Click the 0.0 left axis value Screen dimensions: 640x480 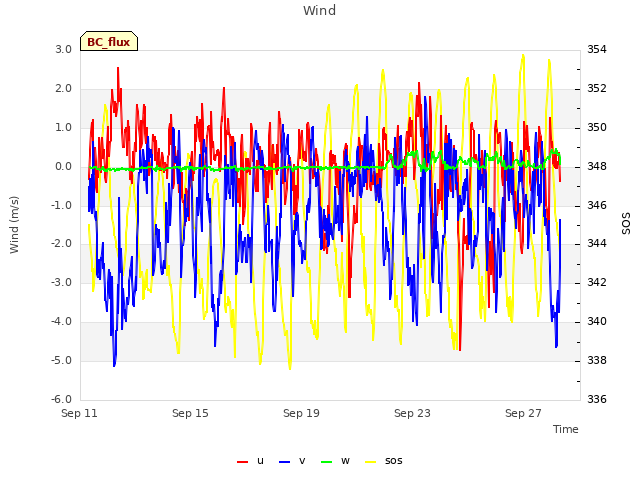click(64, 167)
